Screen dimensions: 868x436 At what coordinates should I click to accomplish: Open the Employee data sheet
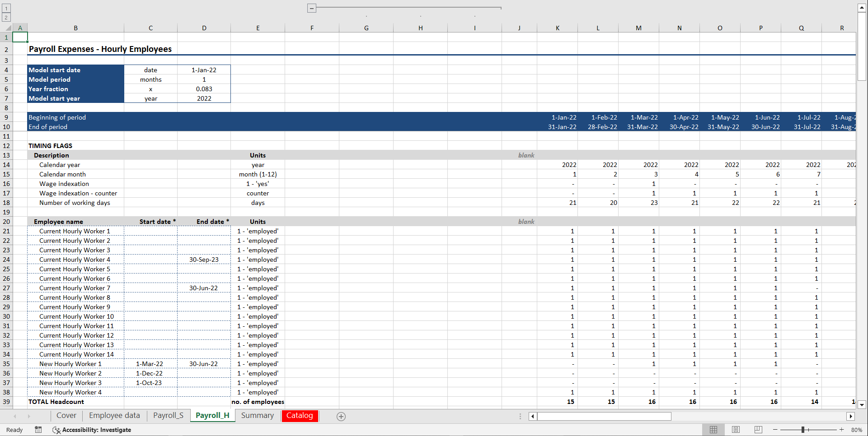114,416
